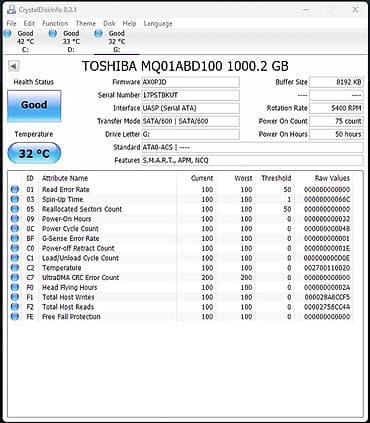
Task: Click the TOSHIBA MQ01ABD100 1000.2 GB title
Action: tap(185, 66)
